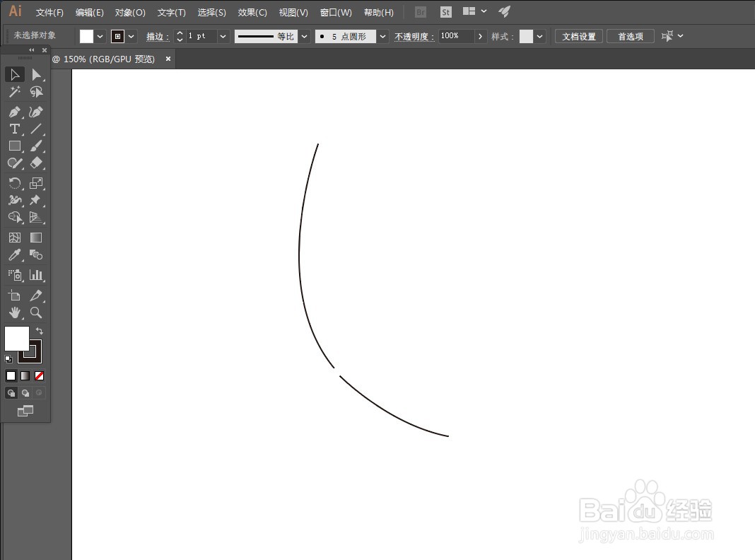
Task: Select the Curvature tool
Action: point(36,112)
